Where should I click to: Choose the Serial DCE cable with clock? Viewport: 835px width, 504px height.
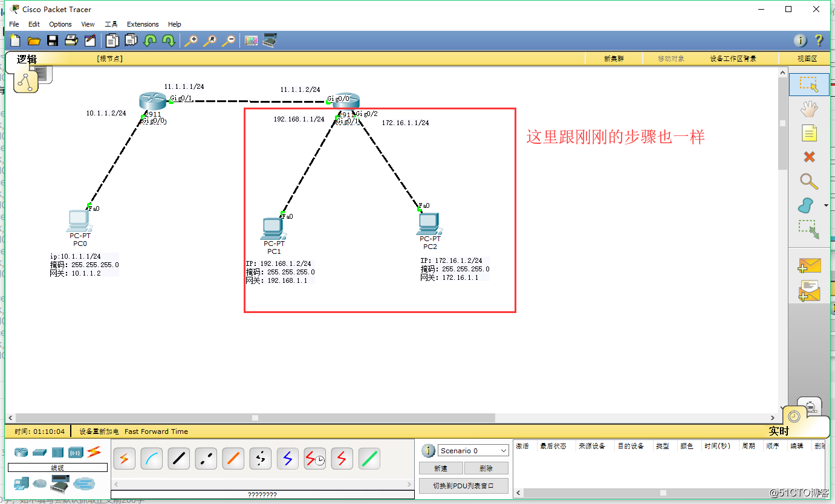(x=314, y=459)
